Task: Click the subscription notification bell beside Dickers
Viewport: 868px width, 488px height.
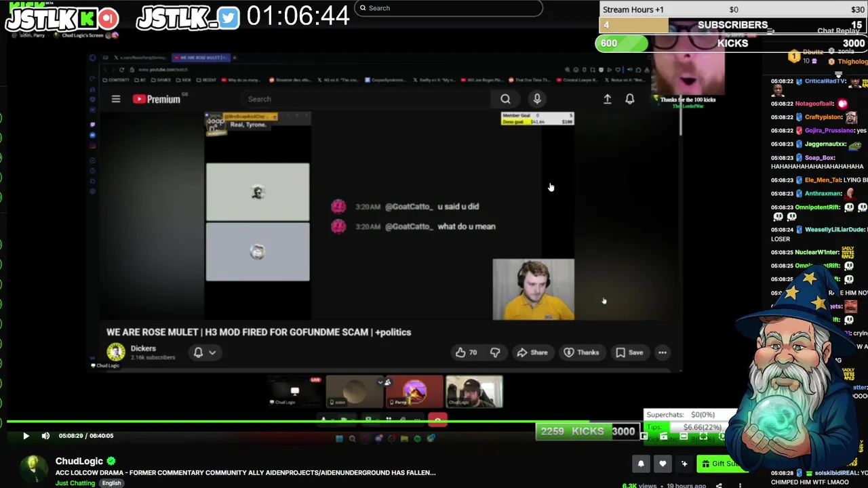Action: point(198,352)
